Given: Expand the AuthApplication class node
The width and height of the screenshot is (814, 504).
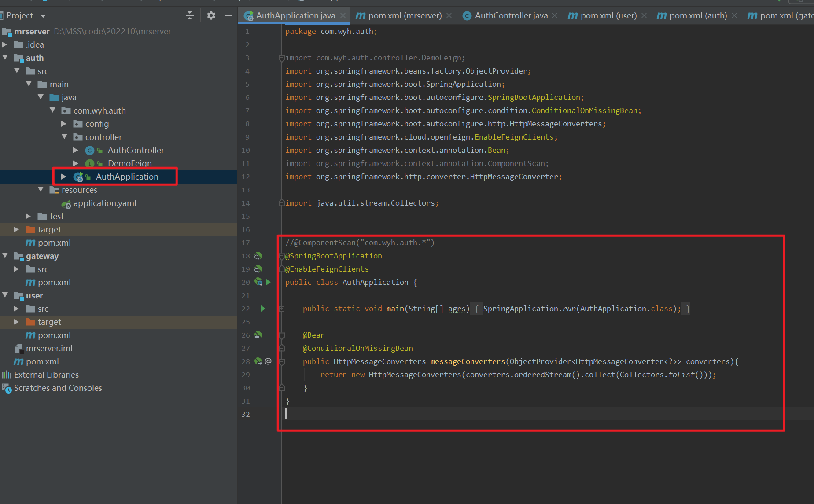Looking at the screenshot, I should (64, 177).
